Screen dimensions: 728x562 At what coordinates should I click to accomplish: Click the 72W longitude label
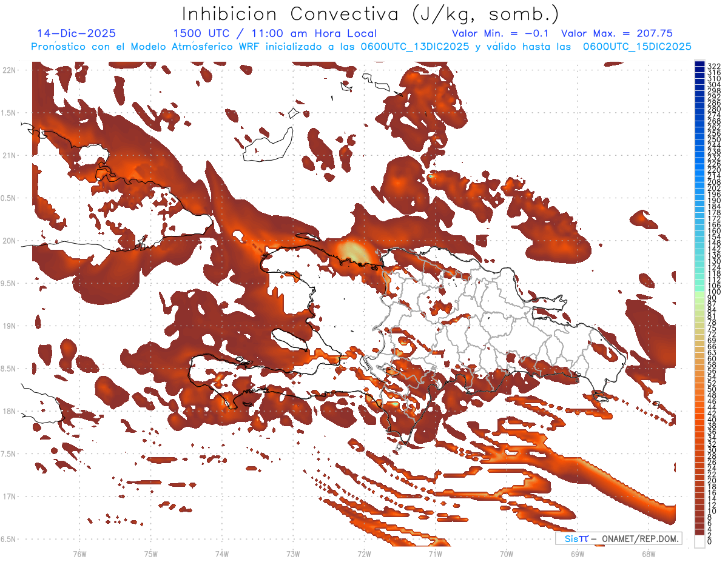(364, 554)
